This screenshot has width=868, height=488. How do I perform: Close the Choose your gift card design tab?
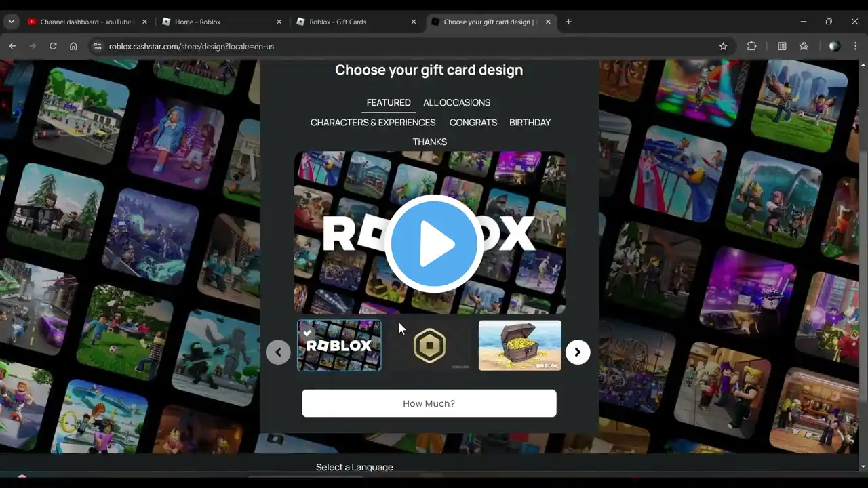tap(548, 22)
